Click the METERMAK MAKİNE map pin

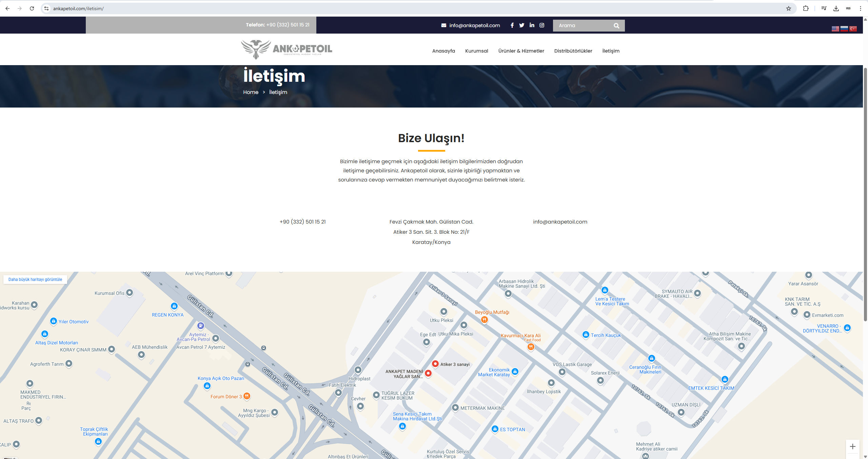point(455,407)
